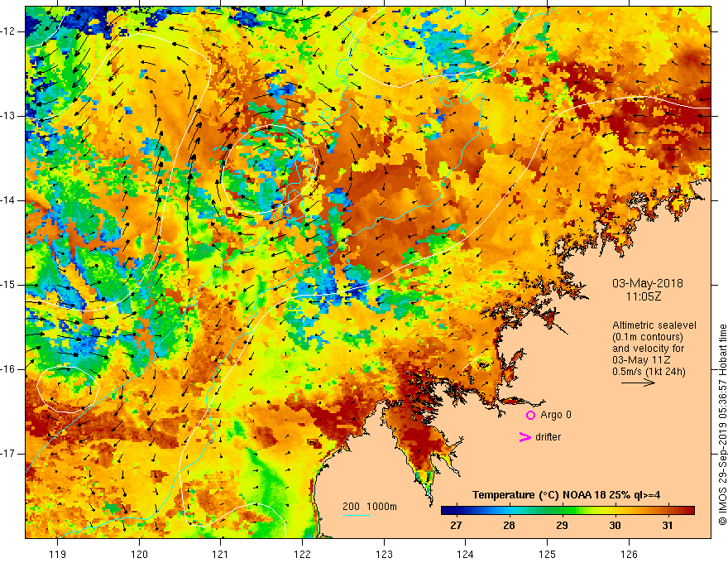Viewport: 728px width, 563px height.
Task: Click the colorbar tick label 29
Action: 562,526
